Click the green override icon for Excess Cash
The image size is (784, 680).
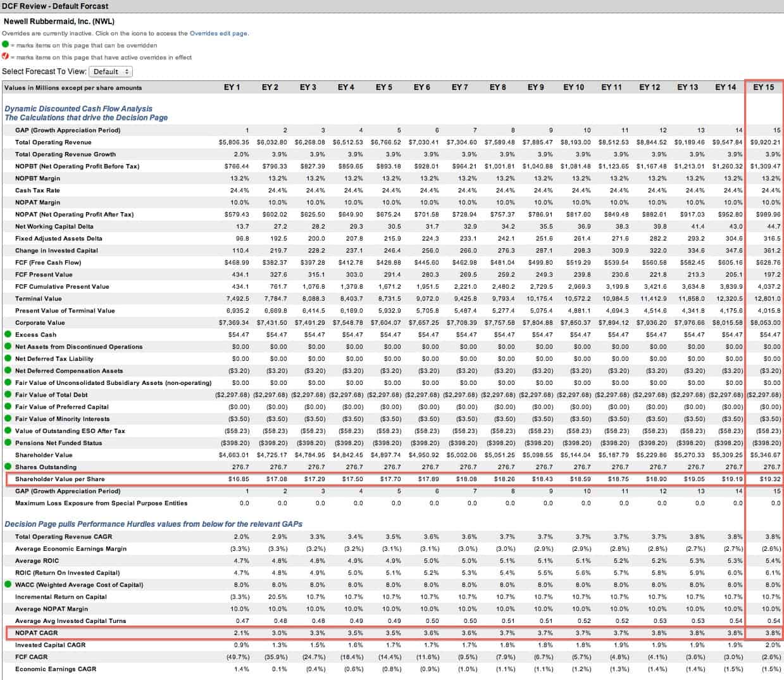click(x=8, y=334)
